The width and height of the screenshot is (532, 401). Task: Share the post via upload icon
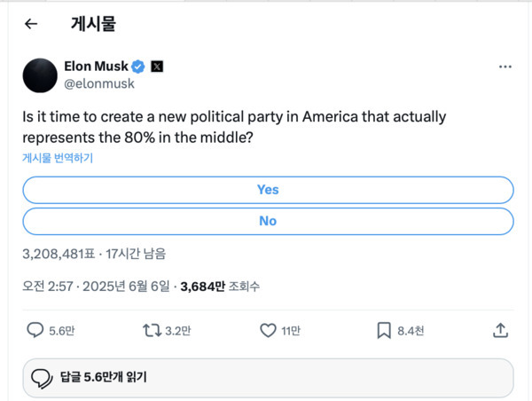500,330
